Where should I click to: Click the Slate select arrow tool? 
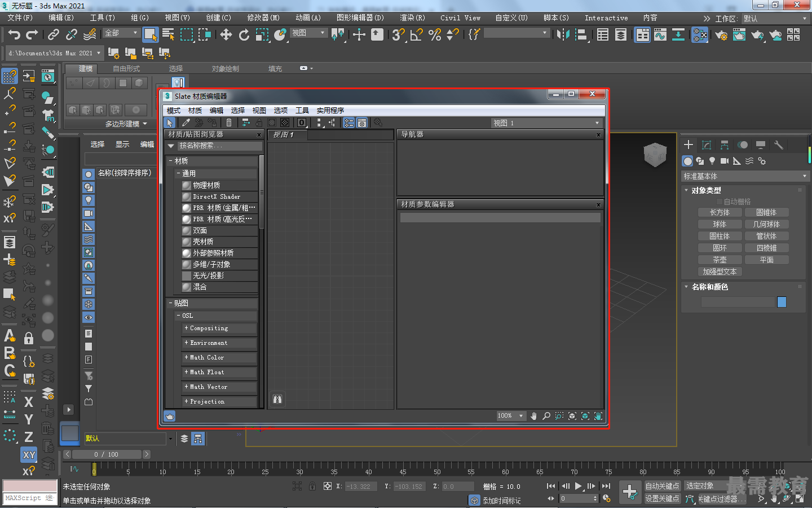[170, 122]
